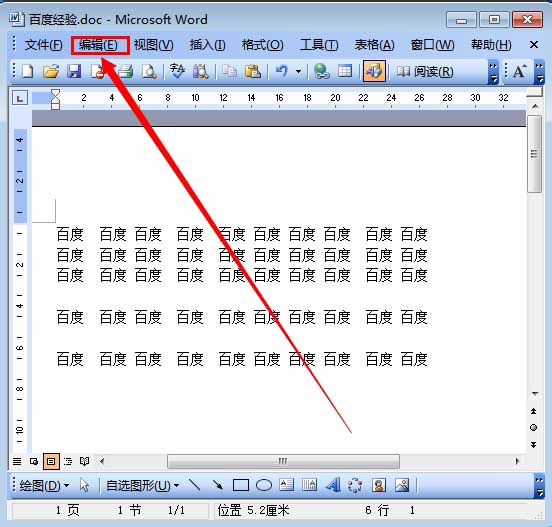Open the 表格(A) menu
This screenshot has height=527, width=552.
click(x=375, y=45)
